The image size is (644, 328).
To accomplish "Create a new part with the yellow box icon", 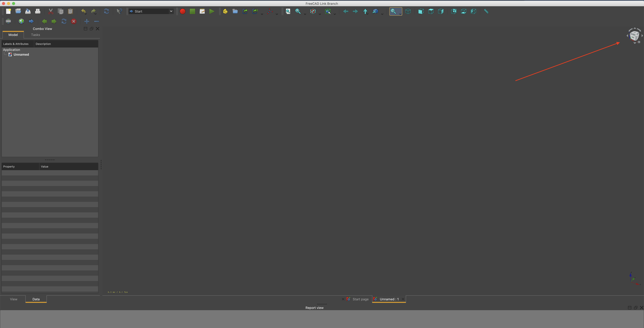I will pos(225,11).
